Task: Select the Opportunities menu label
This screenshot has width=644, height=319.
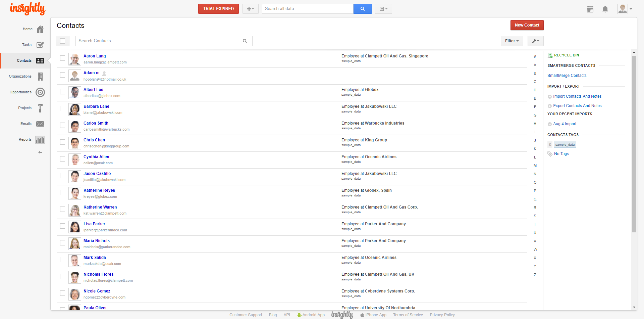Action: (x=20, y=92)
